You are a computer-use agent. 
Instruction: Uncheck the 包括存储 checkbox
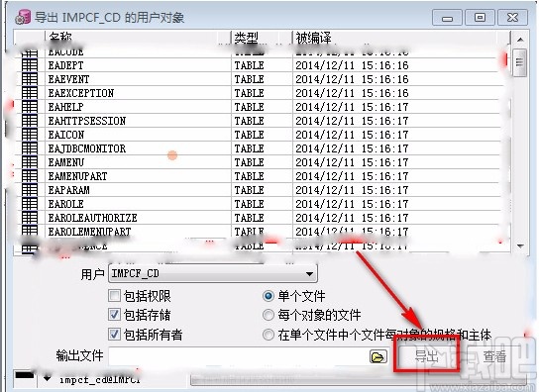point(114,315)
